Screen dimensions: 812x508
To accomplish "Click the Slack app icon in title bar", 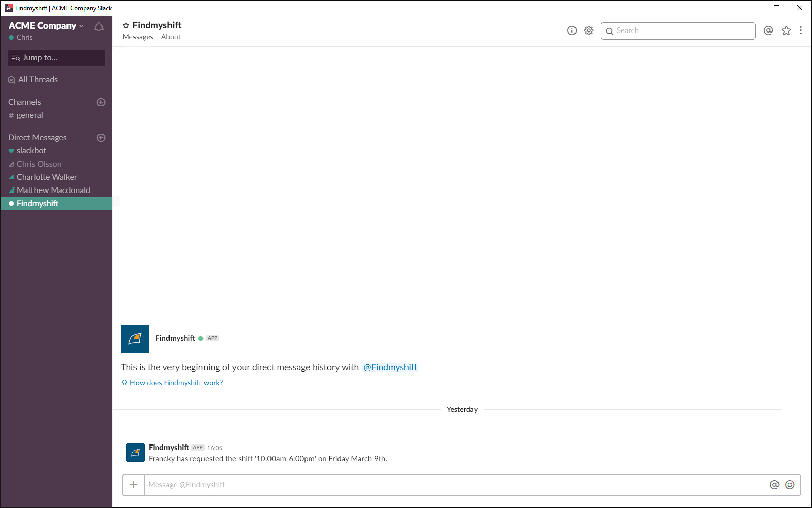I will [x=9, y=8].
